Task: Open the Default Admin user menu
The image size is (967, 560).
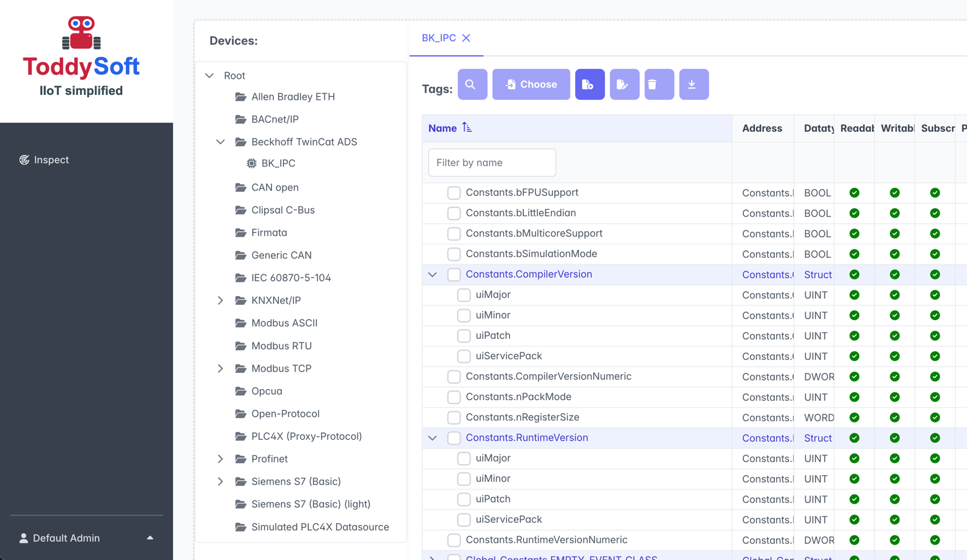Action: (x=86, y=538)
